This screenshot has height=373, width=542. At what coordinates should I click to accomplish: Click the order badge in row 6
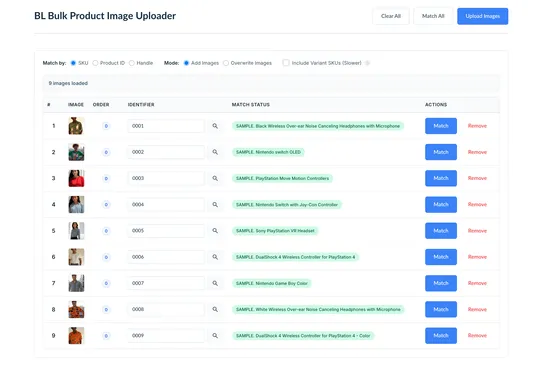[x=106, y=257]
